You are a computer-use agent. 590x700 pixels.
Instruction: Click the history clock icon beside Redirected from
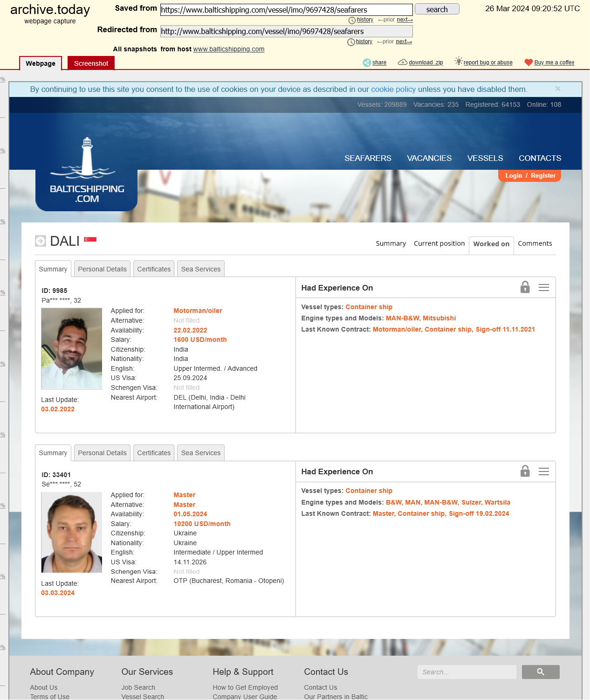click(351, 42)
